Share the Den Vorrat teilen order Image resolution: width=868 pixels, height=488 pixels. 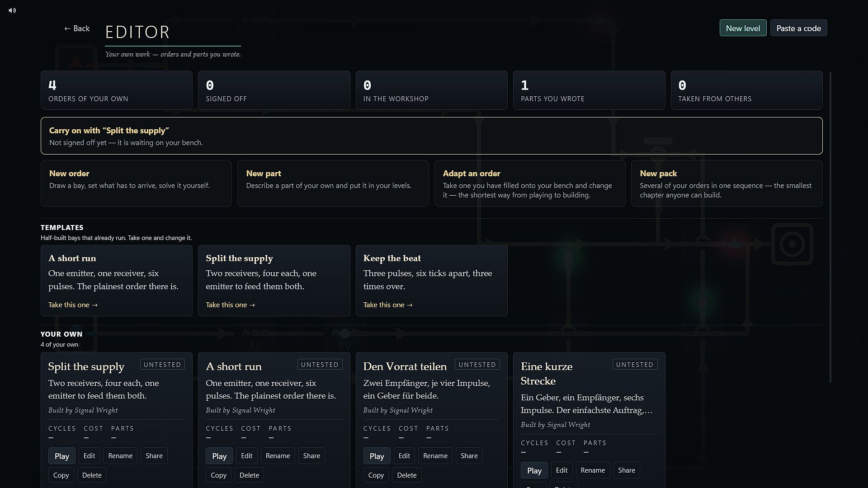pyautogui.click(x=469, y=456)
